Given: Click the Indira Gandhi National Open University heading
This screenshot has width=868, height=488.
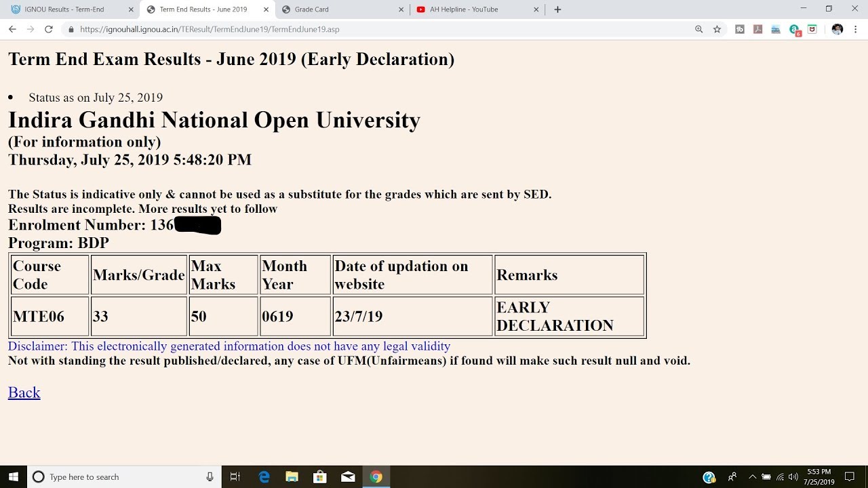Looking at the screenshot, I should pos(214,120).
